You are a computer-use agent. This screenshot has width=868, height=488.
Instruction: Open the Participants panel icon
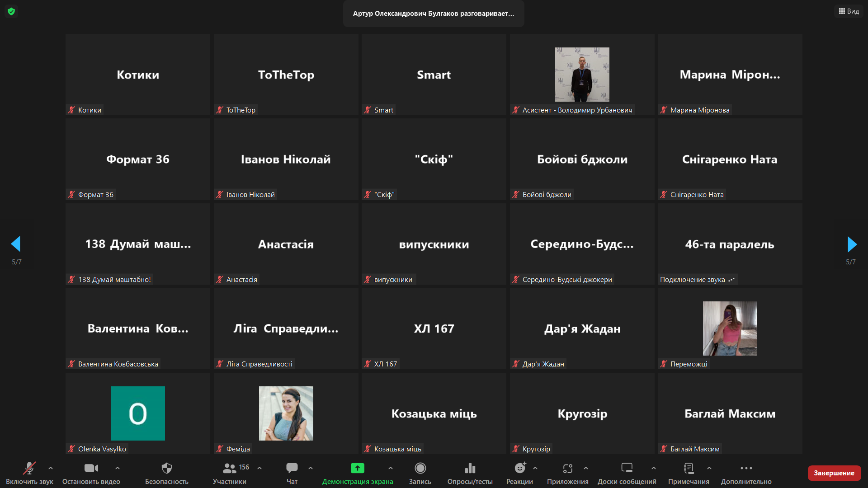[x=230, y=468]
